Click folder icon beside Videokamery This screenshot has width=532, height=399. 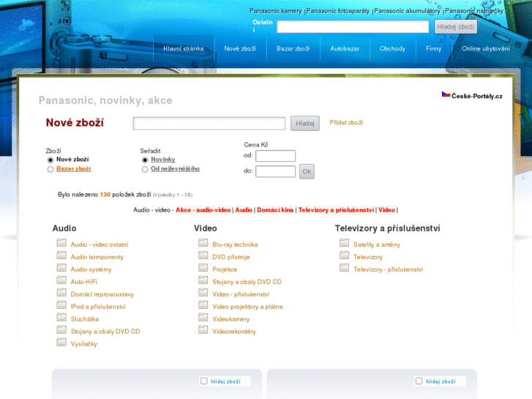[x=203, y=317]
